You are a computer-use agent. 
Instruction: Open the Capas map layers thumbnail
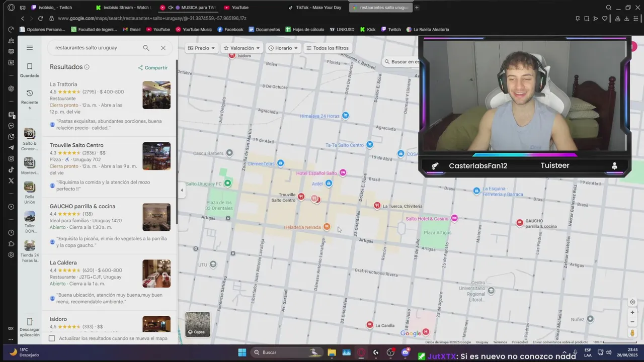point(198,324)
